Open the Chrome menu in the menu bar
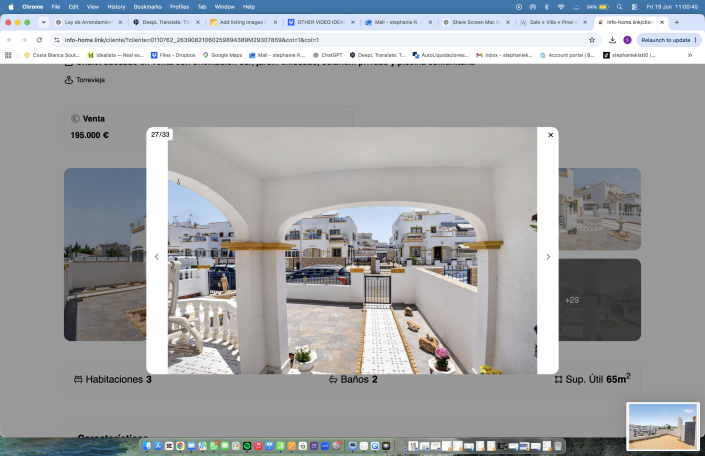Screen dimensions: 705x456 tap(32, 7)
